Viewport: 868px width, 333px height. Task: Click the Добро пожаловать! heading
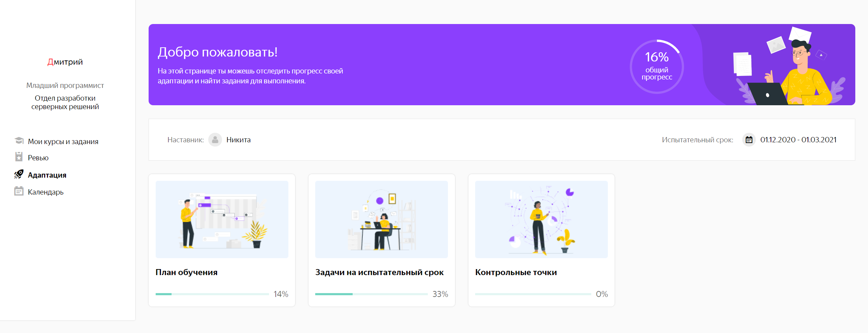[x=217, y=52]
